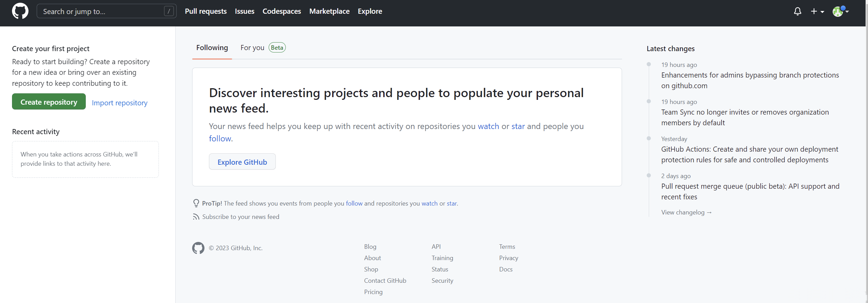Click 'watch' link in the ProTip line
868x303 pixels.
(x=430, y=203)
